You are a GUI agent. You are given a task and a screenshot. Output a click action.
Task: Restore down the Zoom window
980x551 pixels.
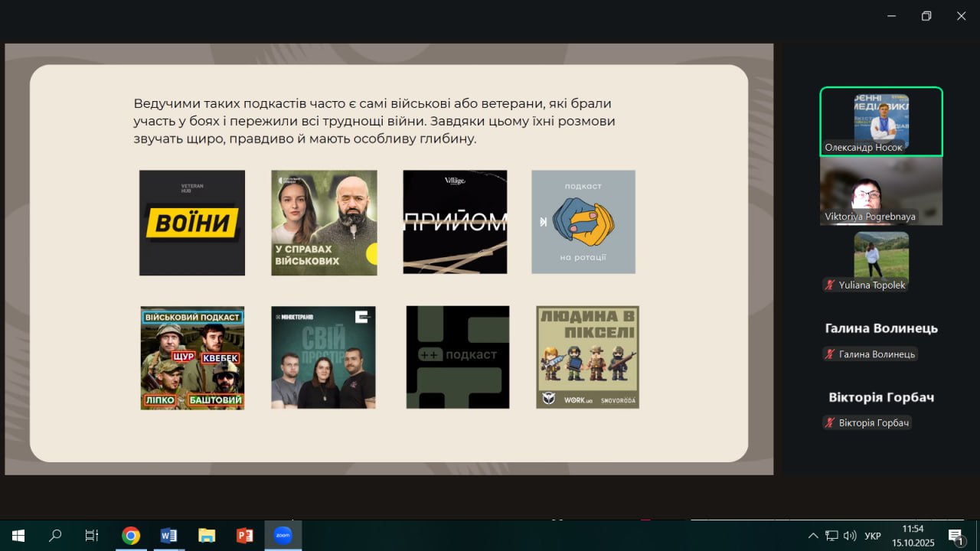926,16
